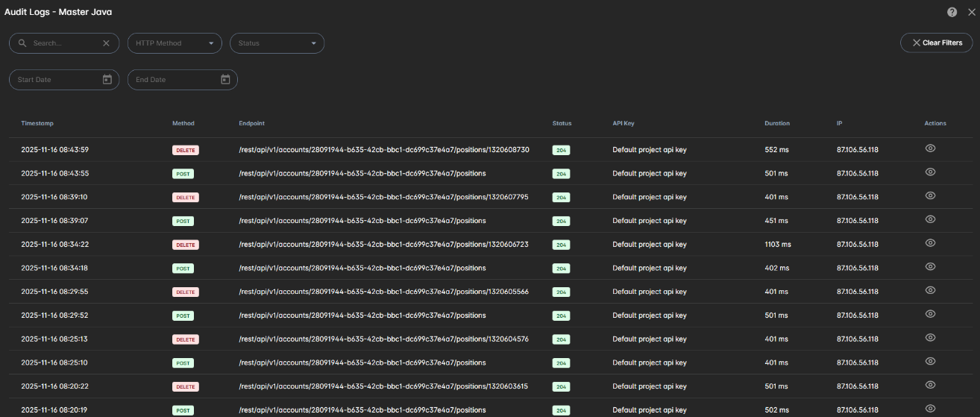Select endpoint ending in positions/1320607795
Image resolution: width=980 pixels, height=417 pixels.
384,197
